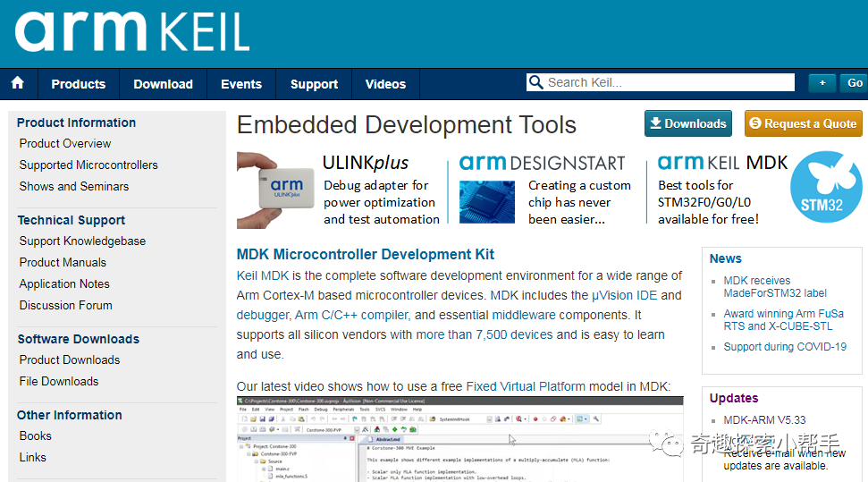Click the Technical Support heading

(72, 221)
